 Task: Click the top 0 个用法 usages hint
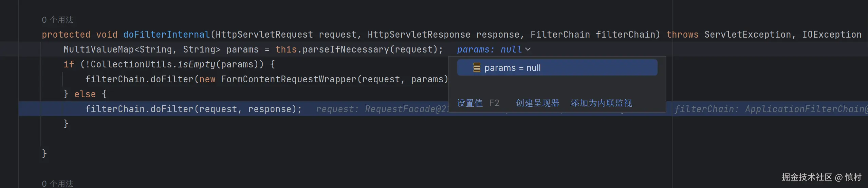(x=57, y=20)
